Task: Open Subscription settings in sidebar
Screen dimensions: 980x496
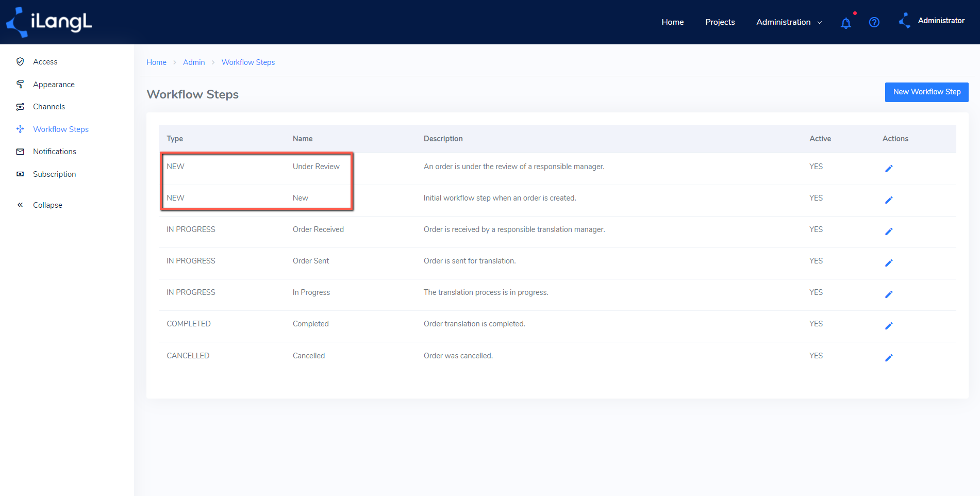Action: pyautogui.click(x=54, y=174)
